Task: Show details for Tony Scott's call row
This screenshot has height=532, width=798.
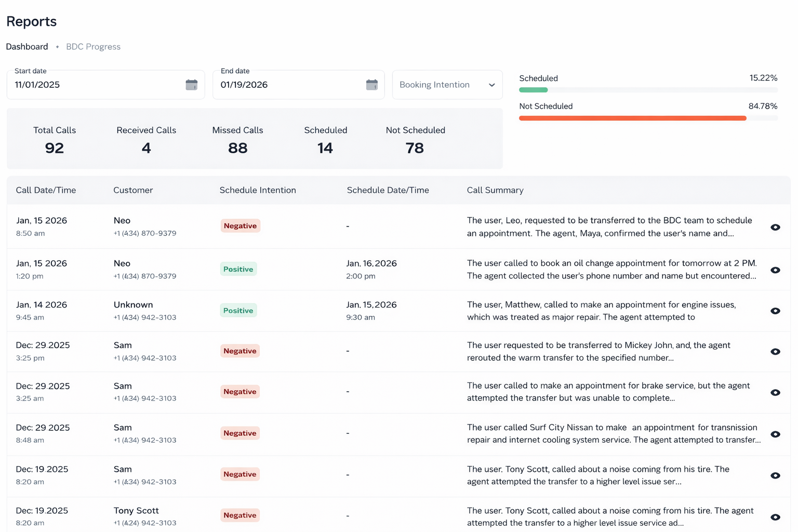Action: [775, 517]
